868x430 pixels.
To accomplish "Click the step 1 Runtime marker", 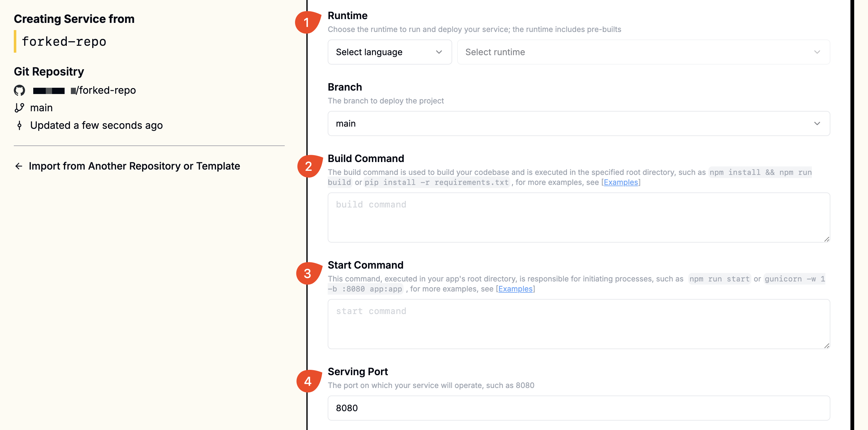I will 306,22.
